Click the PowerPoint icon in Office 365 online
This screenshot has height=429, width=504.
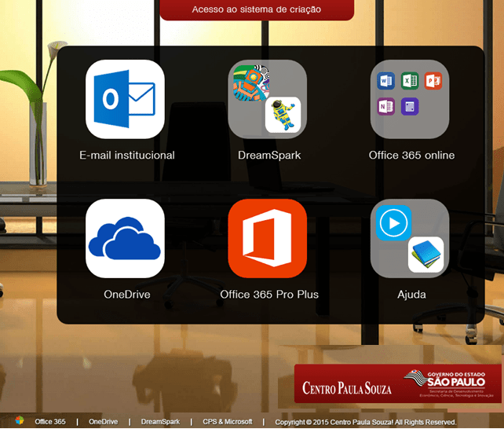[x=433, y=82]
